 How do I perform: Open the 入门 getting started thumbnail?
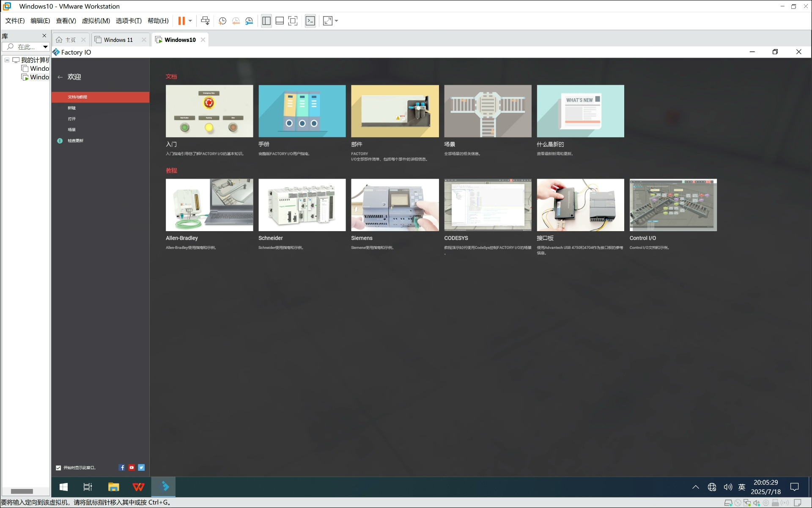coord(209,111)
